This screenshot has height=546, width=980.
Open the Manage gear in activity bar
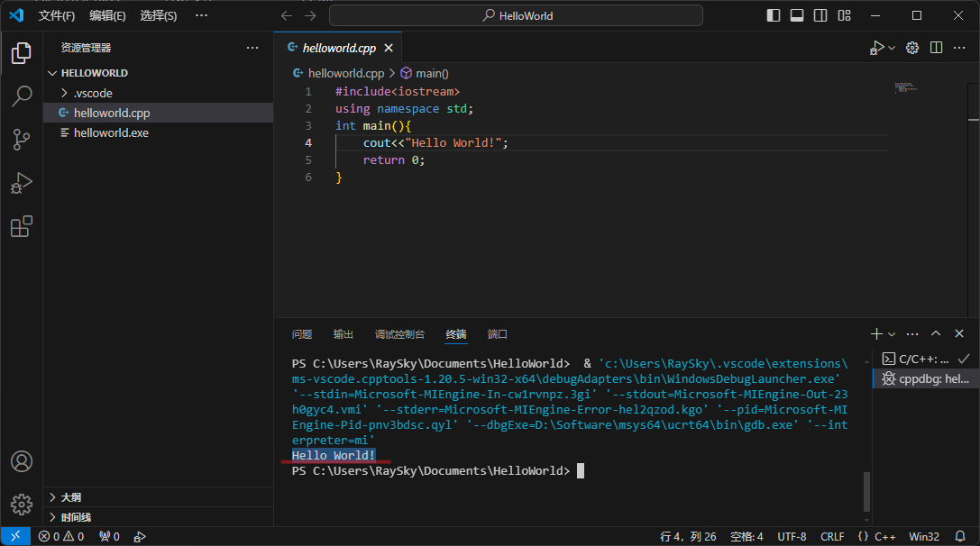pyautogui.click(x=22, y=505)
